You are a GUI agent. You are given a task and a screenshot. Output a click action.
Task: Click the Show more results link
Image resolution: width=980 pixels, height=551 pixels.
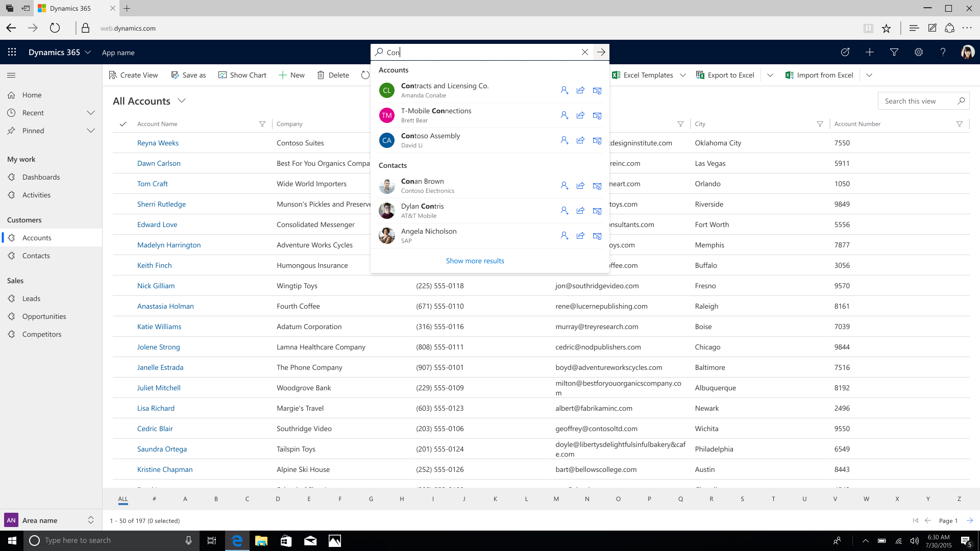(x=475, y=260)
